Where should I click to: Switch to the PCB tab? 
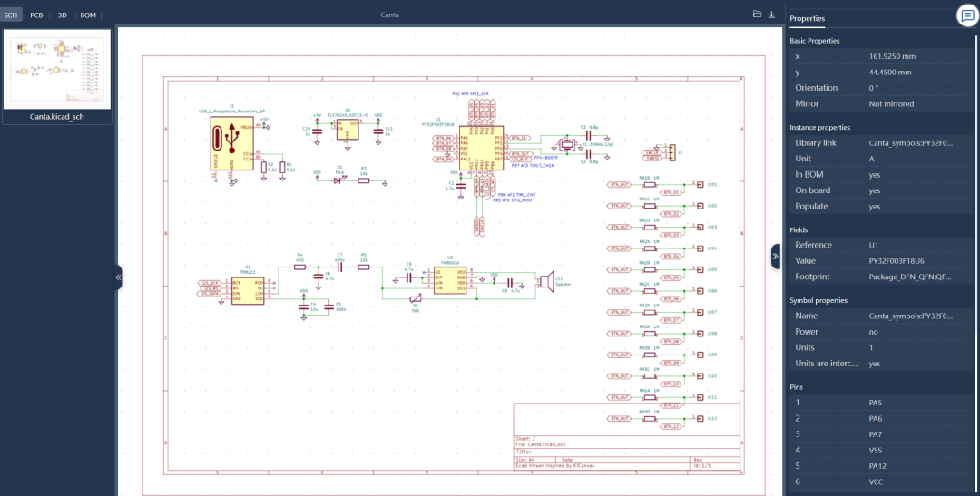coord(37,15)
